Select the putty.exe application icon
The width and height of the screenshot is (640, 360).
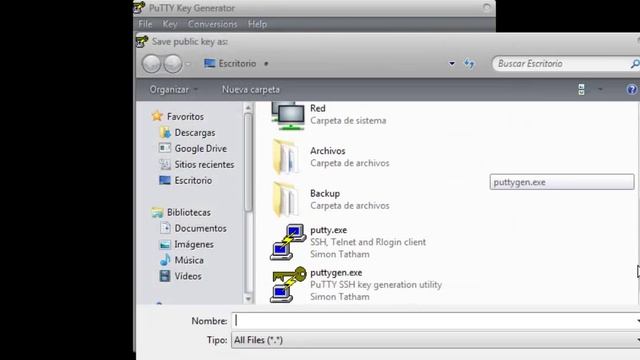288,242
